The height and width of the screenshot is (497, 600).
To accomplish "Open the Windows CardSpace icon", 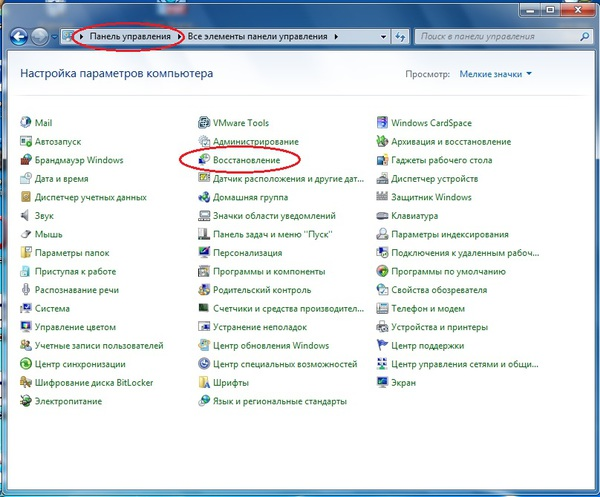I will (382, 122).
